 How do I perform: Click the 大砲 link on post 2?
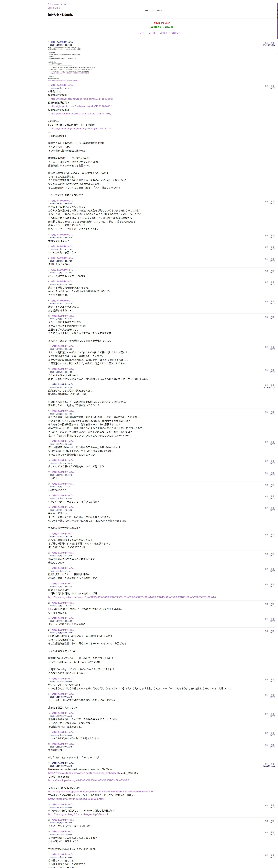pyautogui.click(x=273, y=86)
